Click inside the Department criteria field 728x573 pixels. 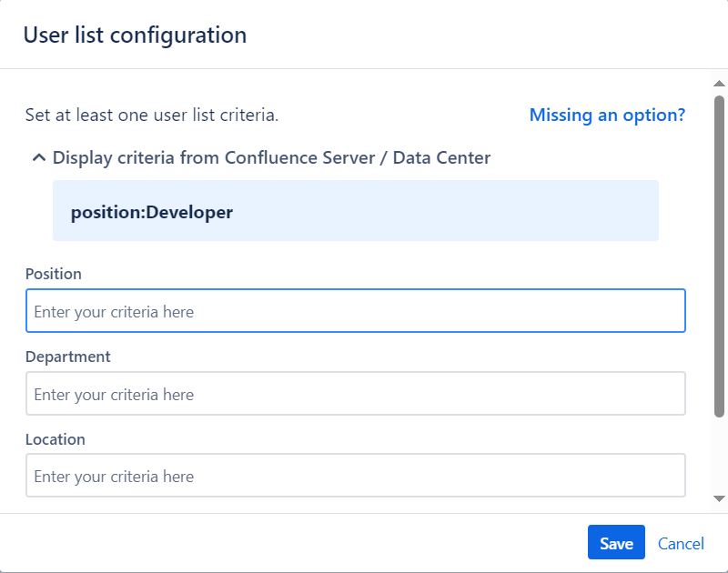point(355,393)
